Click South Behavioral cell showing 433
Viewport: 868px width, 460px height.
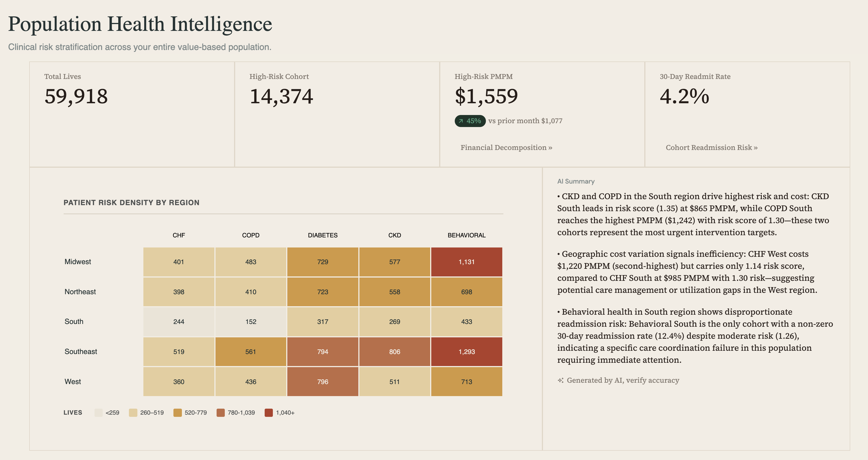[x=467, y=322]
